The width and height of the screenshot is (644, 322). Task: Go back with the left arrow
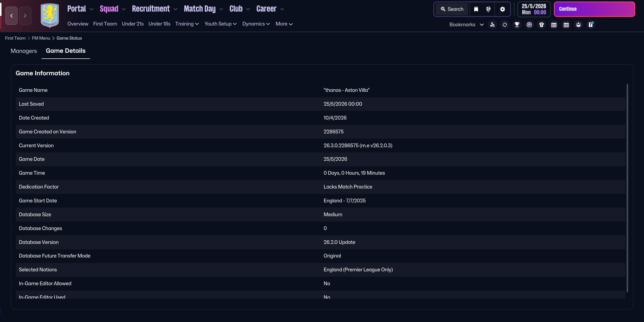click(x=12, y=16)
